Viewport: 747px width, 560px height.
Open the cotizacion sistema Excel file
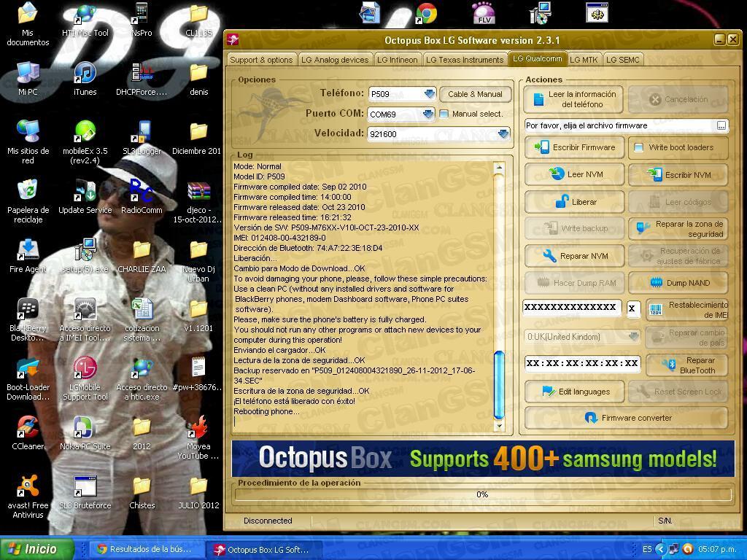142,319
